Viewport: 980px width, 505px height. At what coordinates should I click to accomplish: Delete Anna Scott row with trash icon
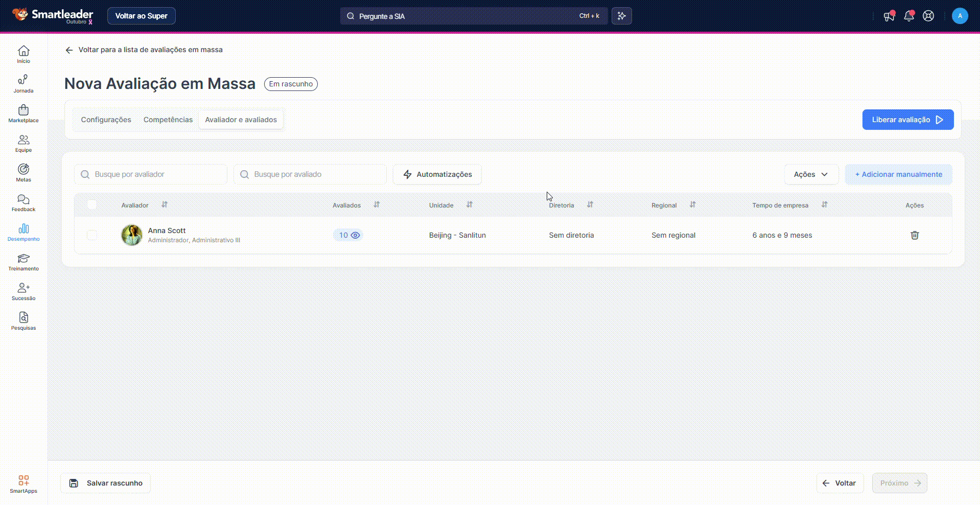click(x=914, y=235)
